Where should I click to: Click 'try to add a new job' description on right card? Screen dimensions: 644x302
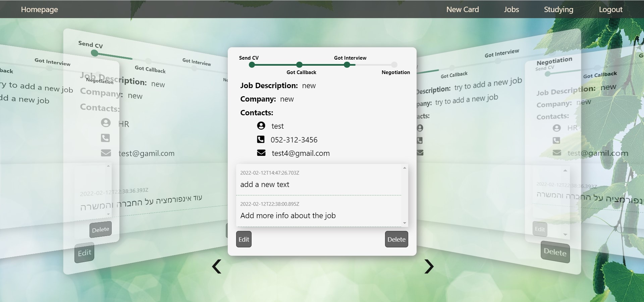(488, 84)
